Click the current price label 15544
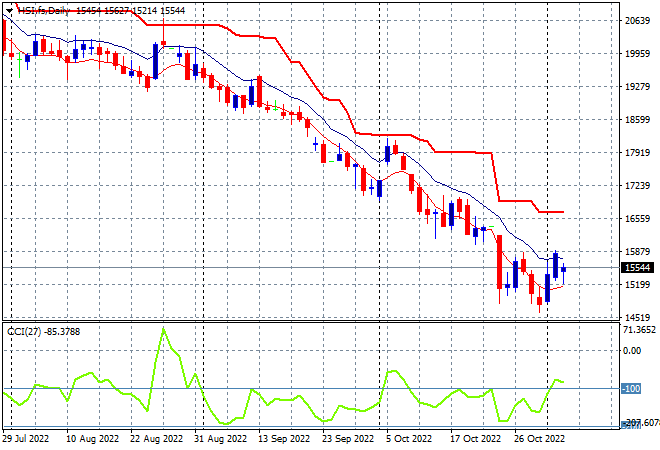660x450 pixels. pyautogui.click(x=638, y=268)
